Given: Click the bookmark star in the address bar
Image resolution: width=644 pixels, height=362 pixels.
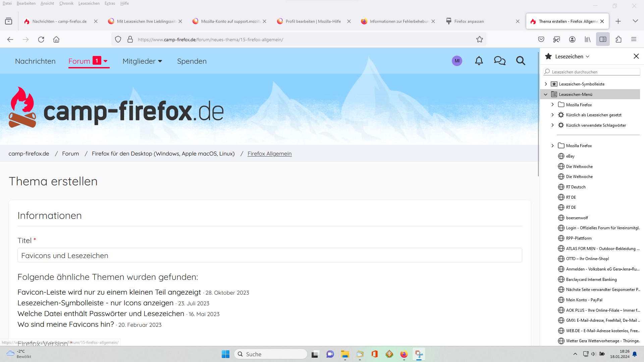Looking at the screenshot, I should pos(479,40).
